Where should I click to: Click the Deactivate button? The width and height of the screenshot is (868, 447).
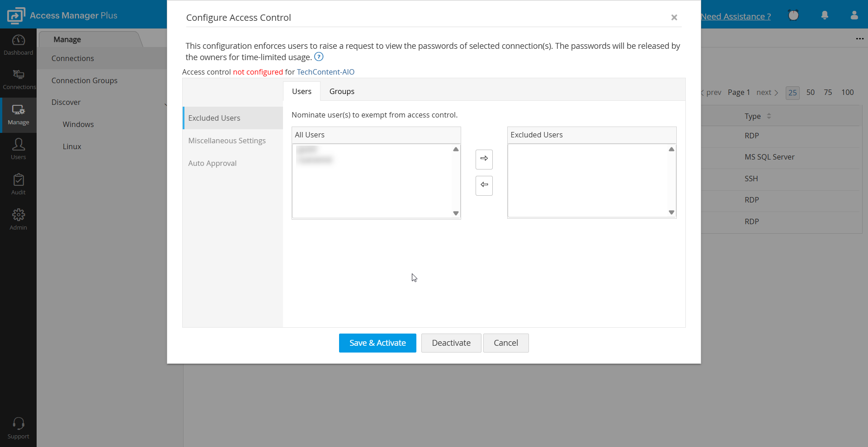click(451, 343)
